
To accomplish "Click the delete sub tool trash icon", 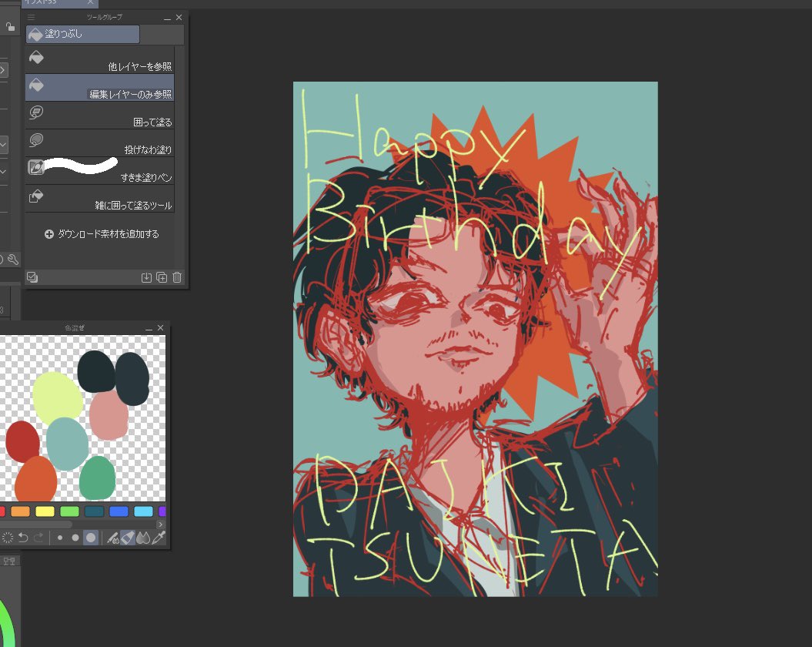I will pos(177,277).
